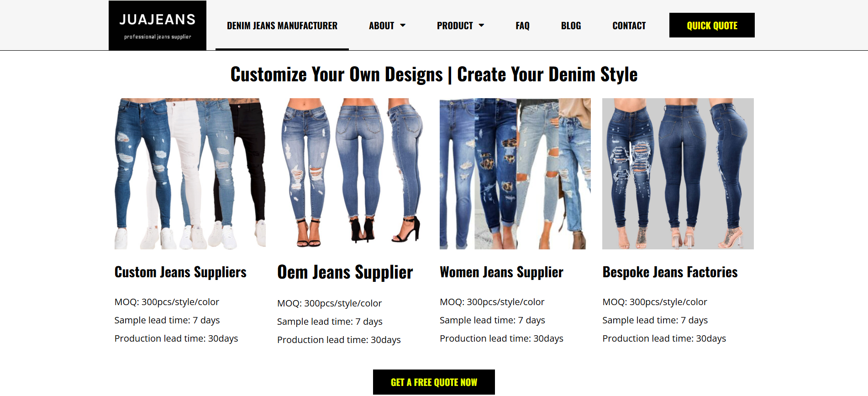Open the Blog page

point(571,26)
